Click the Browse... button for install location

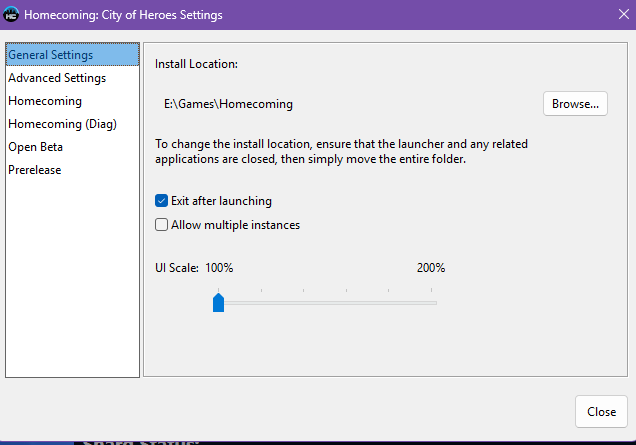pos(575,103)
